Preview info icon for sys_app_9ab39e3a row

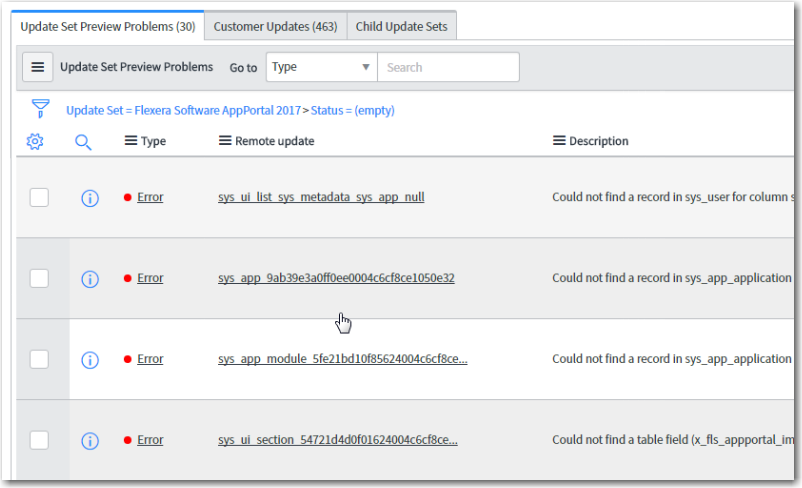point(89,279)
